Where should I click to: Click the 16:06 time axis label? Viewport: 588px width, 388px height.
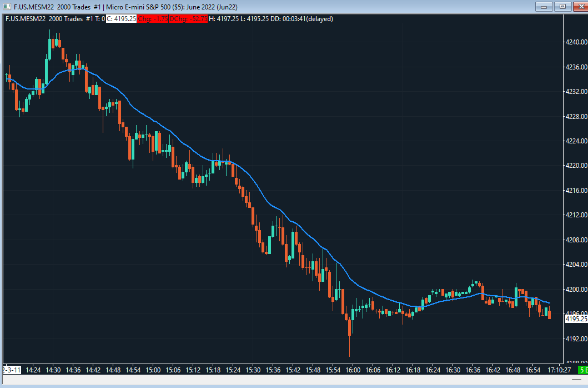coord(373,370)
